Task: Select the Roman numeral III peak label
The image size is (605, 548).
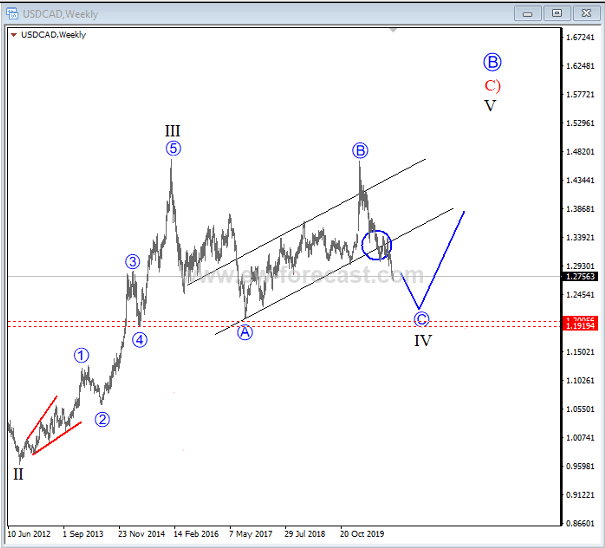Action: pos(173,130)
